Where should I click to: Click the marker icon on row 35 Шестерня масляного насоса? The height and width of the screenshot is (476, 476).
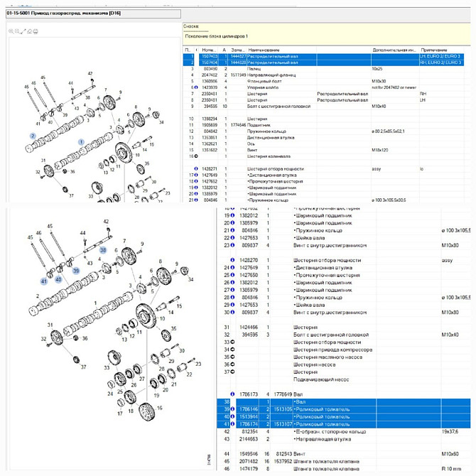point(232,357)
